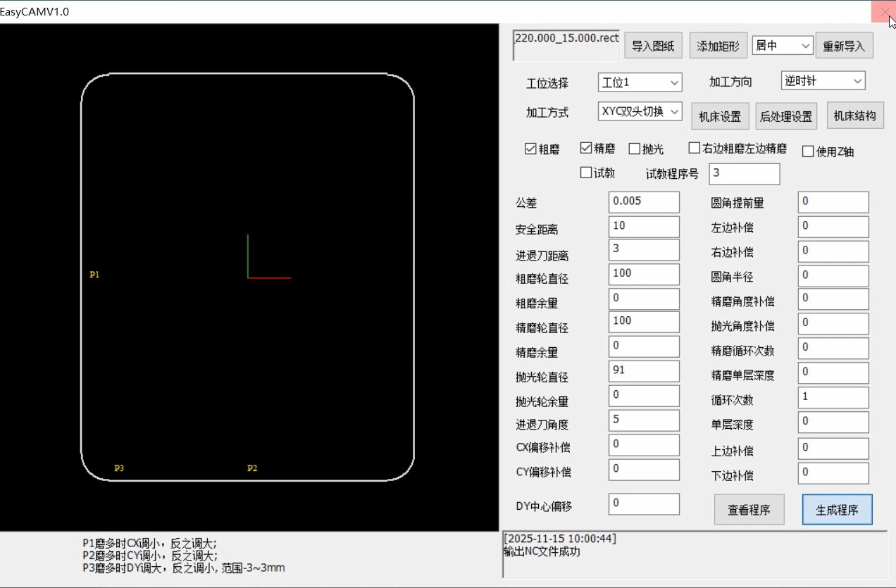
Task: Click the 添加矩形 (Add Rectangle) button
Action: pyautogui.click(x=718, y=45)
